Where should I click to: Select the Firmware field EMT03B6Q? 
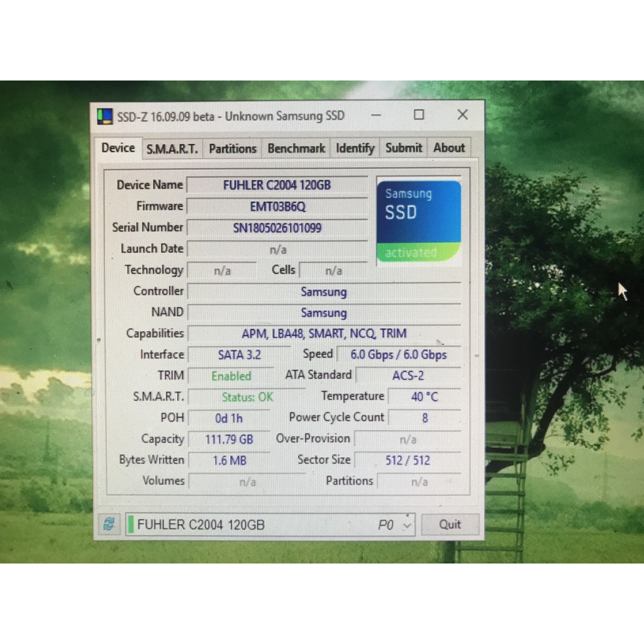click(277, 206)
